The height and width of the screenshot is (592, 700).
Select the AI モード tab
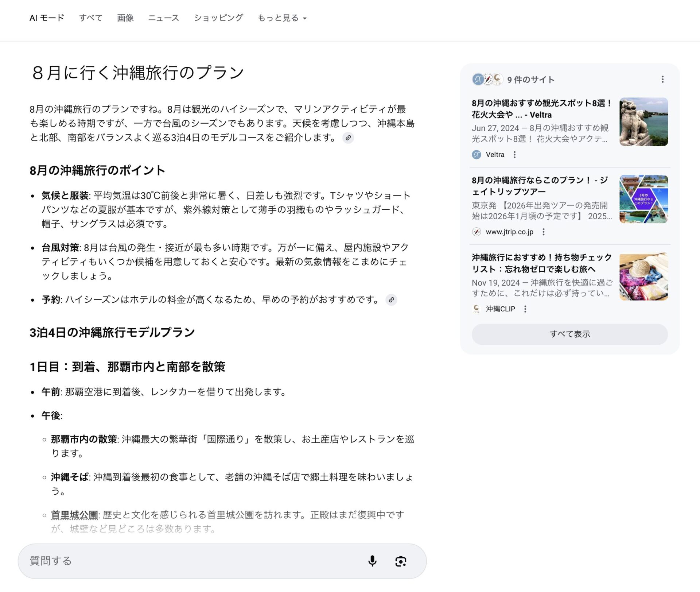(x=47, y=18)
